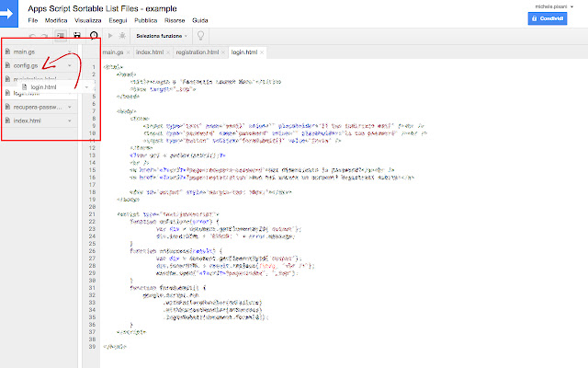Image resolution: width=588 pixels, height=368 pixels.
Task: Click the indent formatting toolbar icon
Action: (x=61, y=35)
